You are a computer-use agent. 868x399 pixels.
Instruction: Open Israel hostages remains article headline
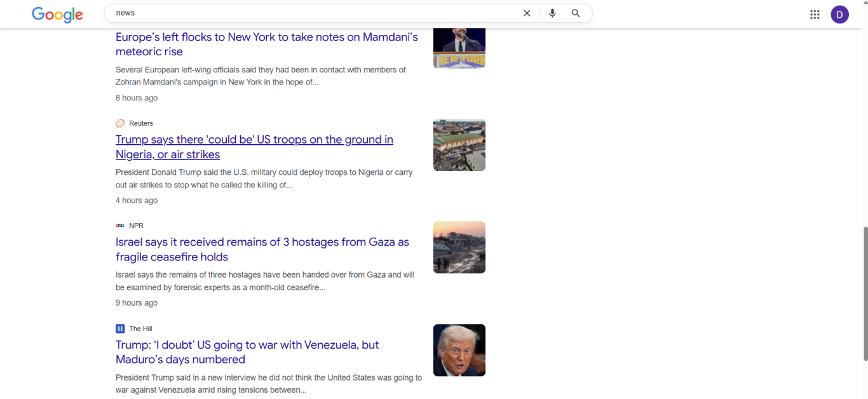[x=262, y=249]
